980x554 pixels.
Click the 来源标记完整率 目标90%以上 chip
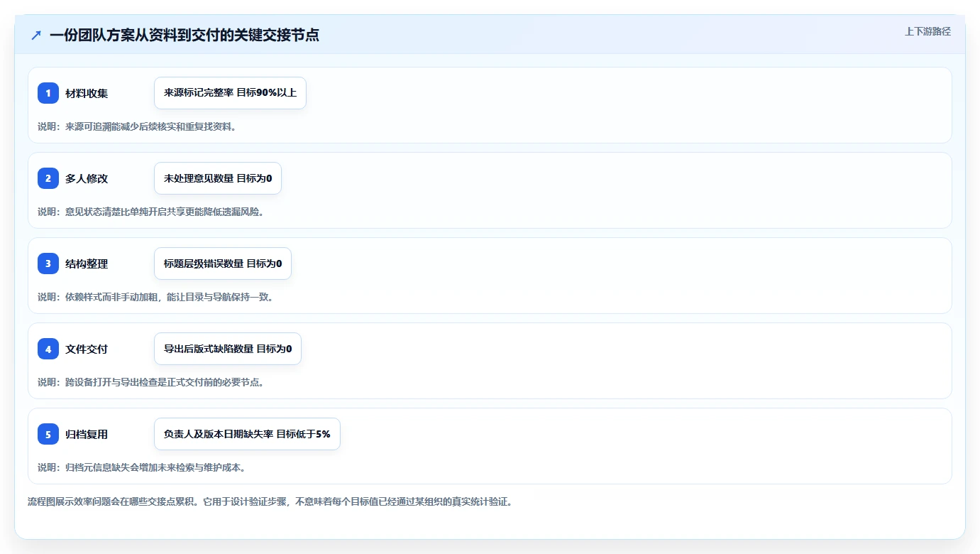(x=230, y=93)
